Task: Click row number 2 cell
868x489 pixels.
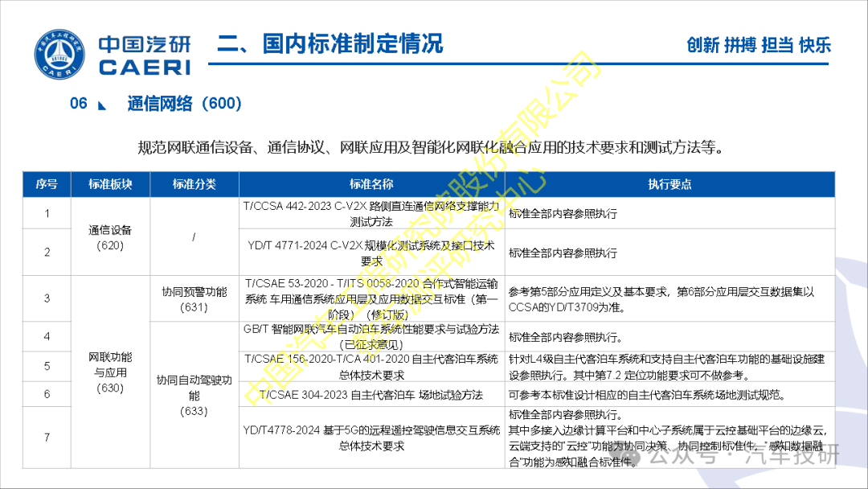Action: click(47, 252)
